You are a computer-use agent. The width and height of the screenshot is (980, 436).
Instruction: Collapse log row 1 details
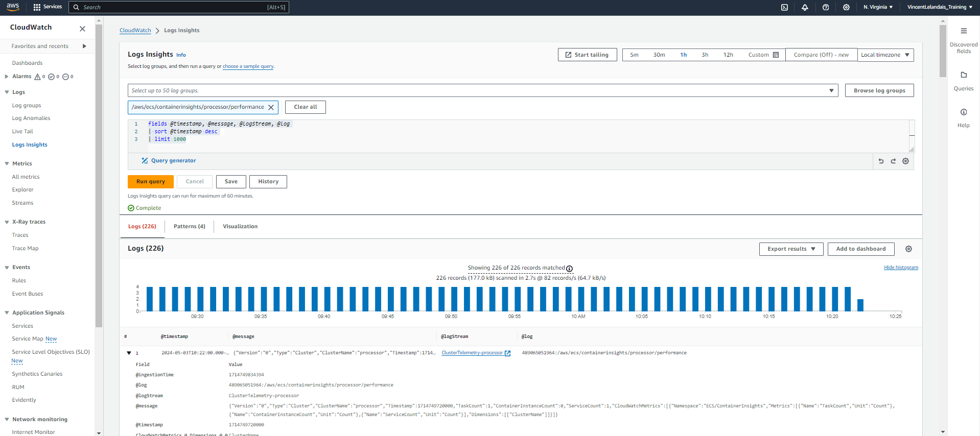(129, 353)
